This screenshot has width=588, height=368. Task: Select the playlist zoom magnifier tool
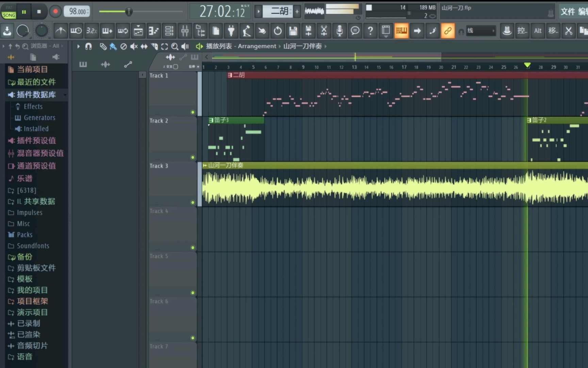(175, 46)
